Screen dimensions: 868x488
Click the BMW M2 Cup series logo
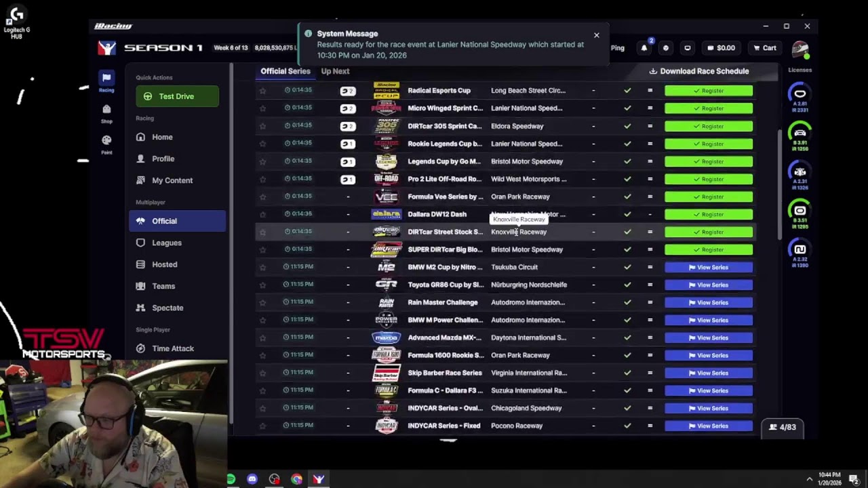387,267
